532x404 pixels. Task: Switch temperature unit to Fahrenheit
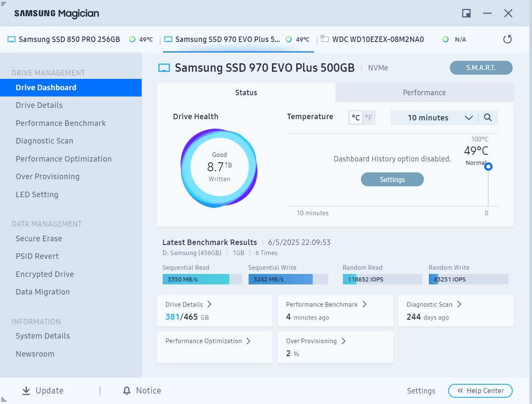click(369, 117)
